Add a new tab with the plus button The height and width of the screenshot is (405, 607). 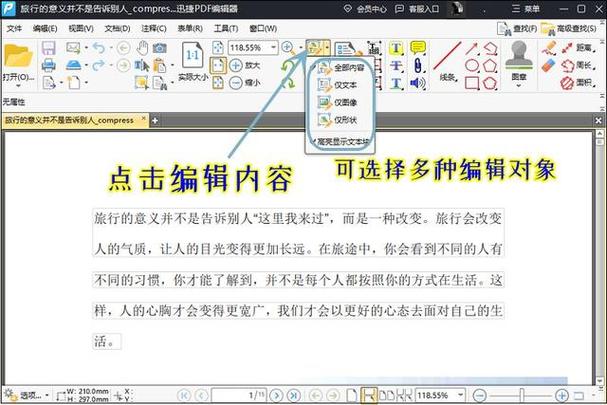(154, 121)
